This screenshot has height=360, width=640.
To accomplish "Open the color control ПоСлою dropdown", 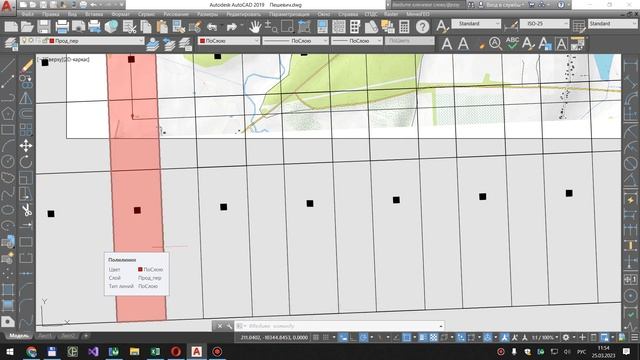I will [x=229, y=41].
